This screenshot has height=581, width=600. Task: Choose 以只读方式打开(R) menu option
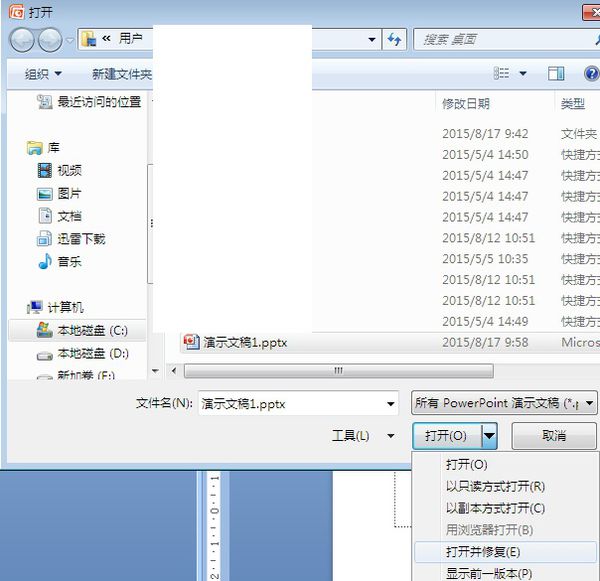tap(495, 486)
